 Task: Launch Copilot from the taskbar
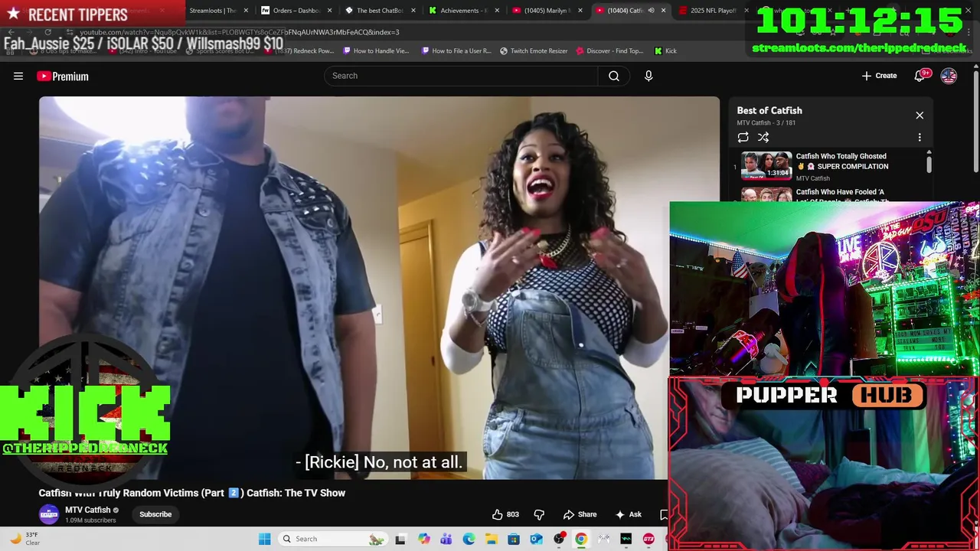pos(424,539)
